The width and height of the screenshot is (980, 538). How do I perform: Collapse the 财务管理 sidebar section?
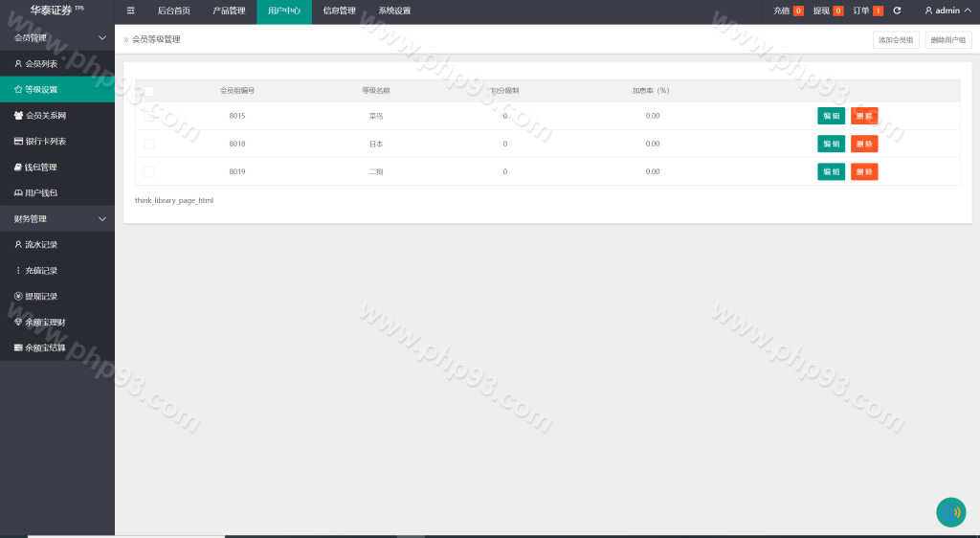point(102,219)
